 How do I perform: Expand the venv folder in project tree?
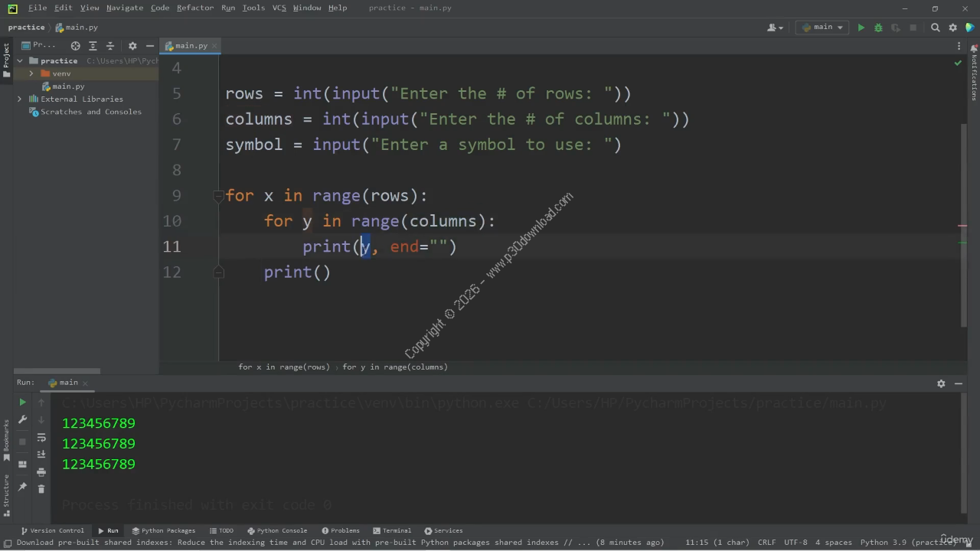[x=31, y=73]
